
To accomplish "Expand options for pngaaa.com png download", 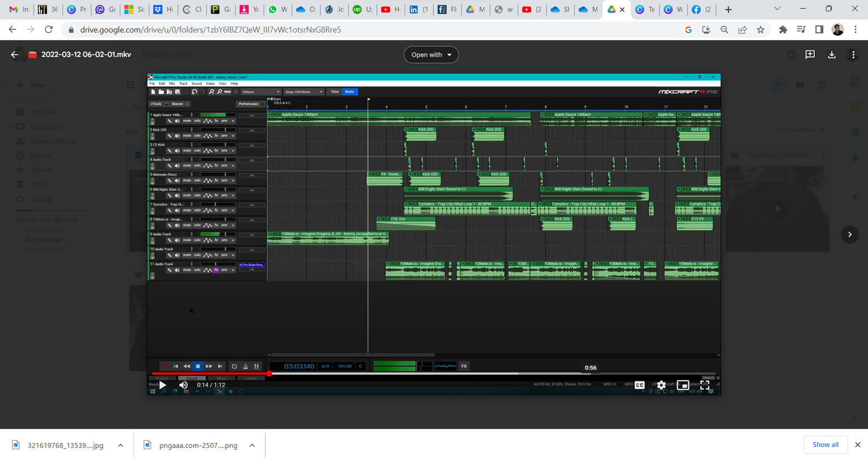I will point(252,445).
